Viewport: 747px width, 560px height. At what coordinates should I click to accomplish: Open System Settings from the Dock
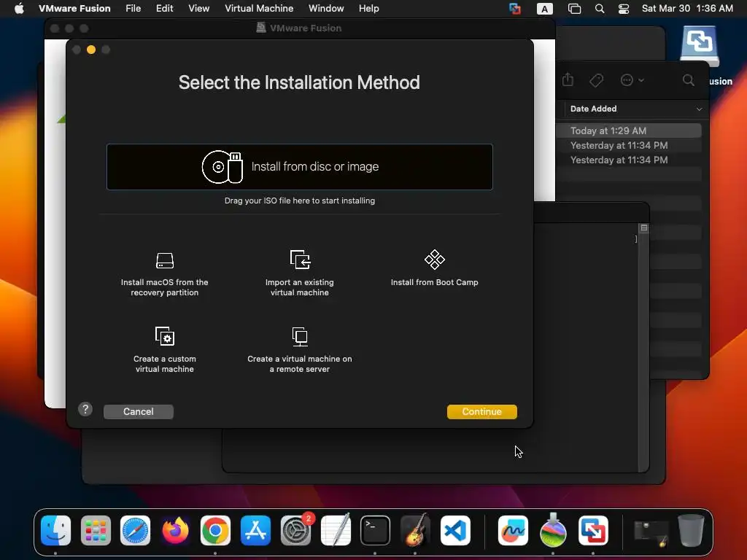(x=295, y=530)
